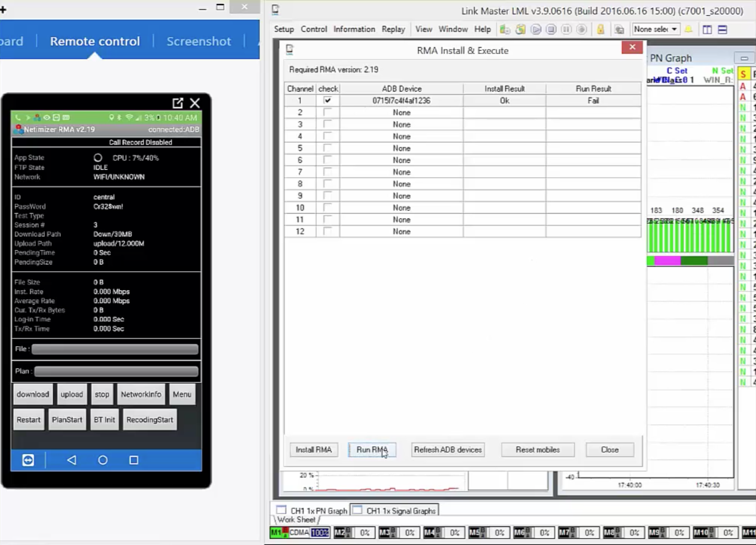Tile windows vertically using column icon

click(x=707, y=30)
